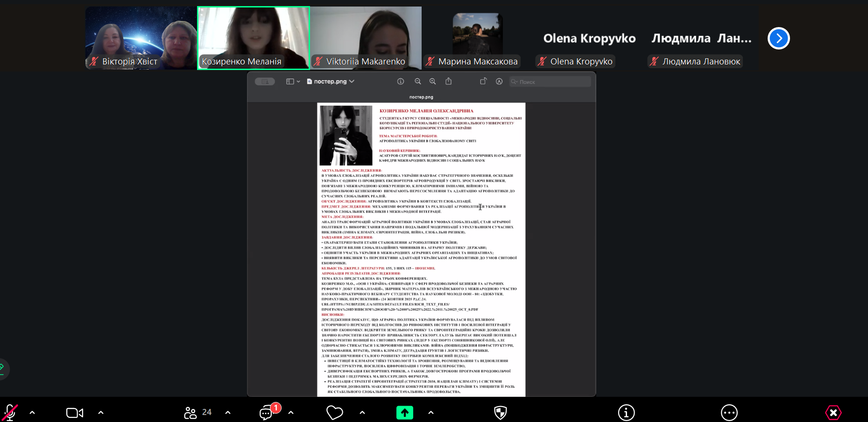Screen dimensions: 868x422
Task: Select Viktoriia Makarenko video tile
Action: point(366,38)
